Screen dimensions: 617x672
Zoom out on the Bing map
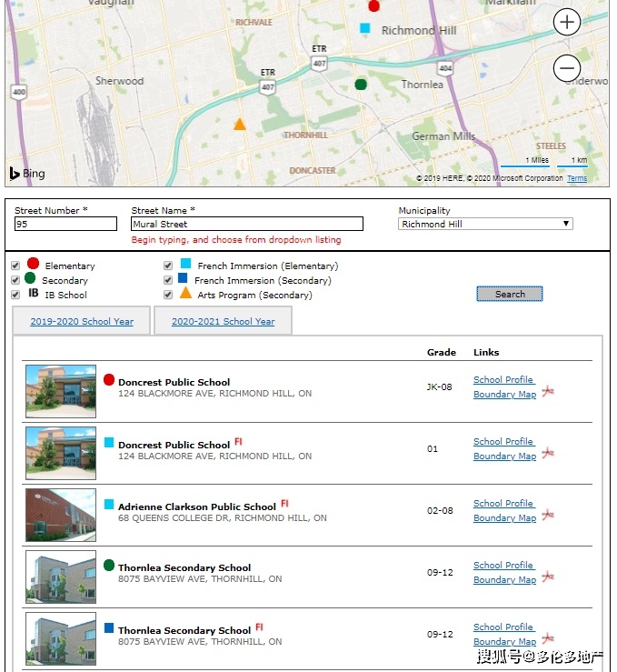pos(566,68)
